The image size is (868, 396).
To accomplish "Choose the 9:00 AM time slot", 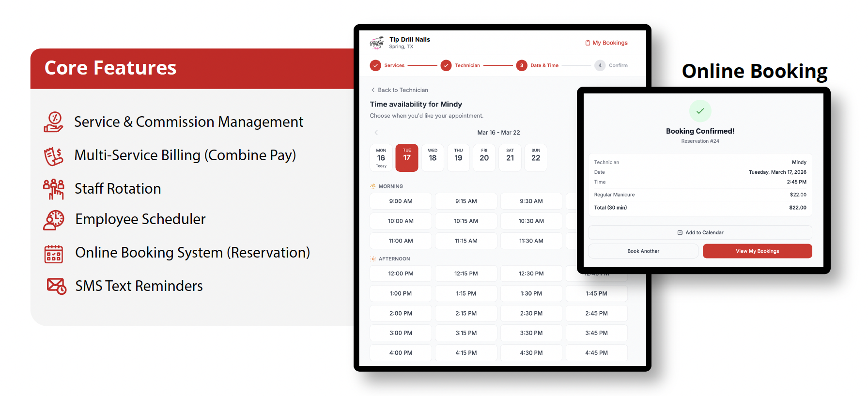I will pos(401,201).
